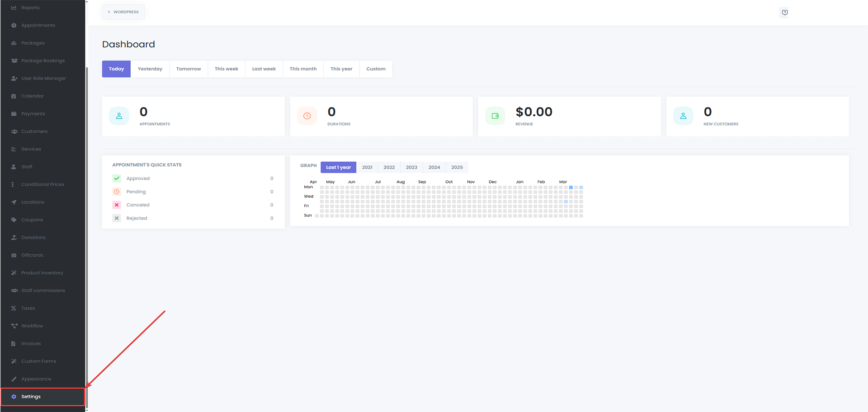The height and width of the screenshot is (412, 868).
Task: Click the highlighted blue cell in graph
Action: [571, 187]
